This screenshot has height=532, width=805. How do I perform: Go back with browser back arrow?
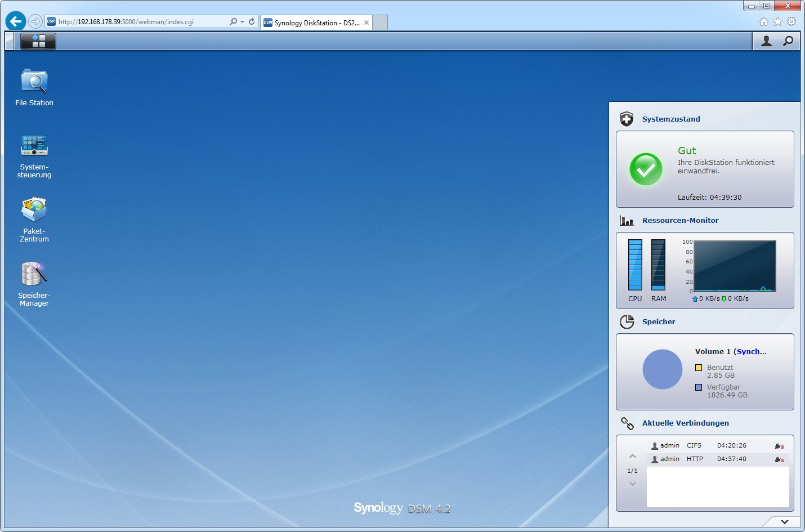16,21
